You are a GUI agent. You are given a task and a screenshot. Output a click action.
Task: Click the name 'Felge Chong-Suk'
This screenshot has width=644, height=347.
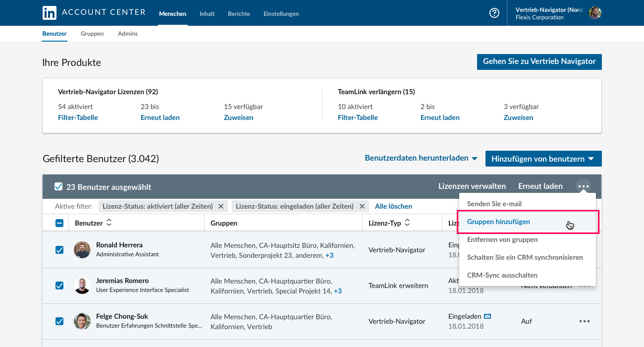122,316
